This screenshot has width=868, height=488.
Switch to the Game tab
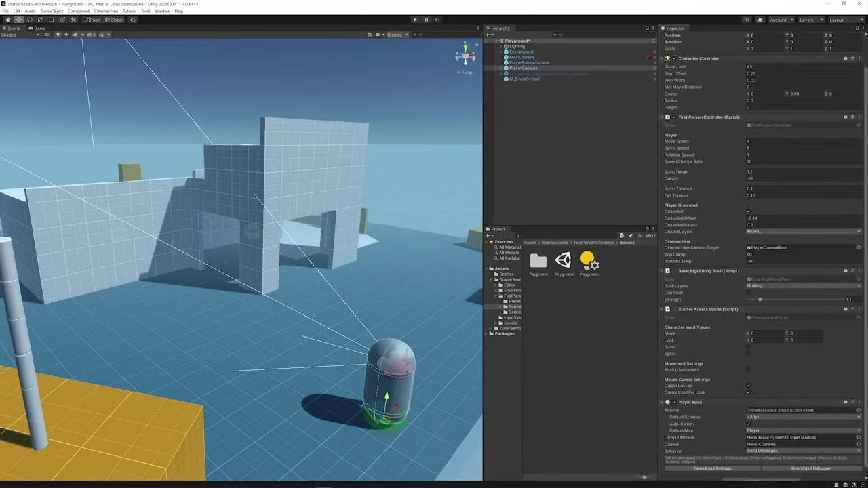37,28
